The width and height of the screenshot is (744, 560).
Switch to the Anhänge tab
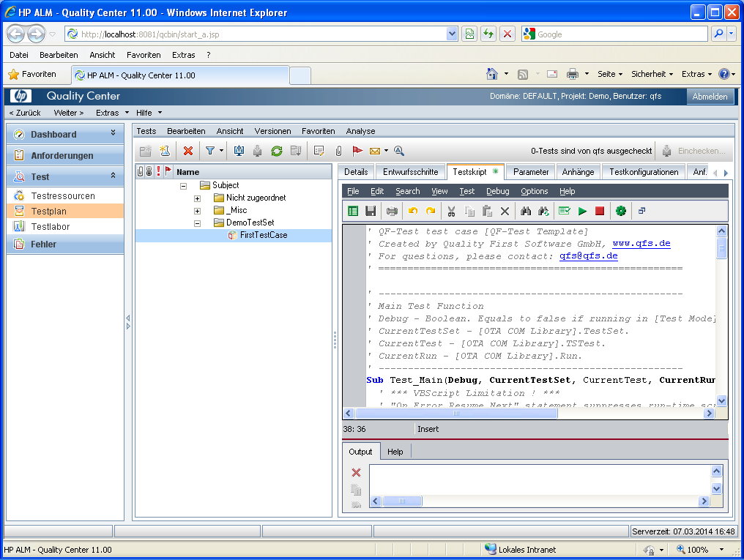click(578, 171)
